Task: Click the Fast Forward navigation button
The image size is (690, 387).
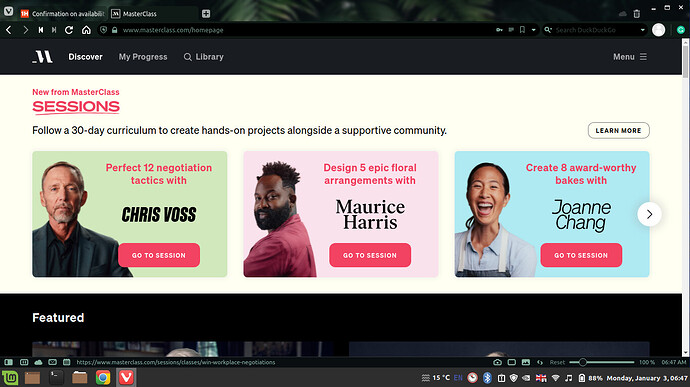Action: (x=54, y=30)
